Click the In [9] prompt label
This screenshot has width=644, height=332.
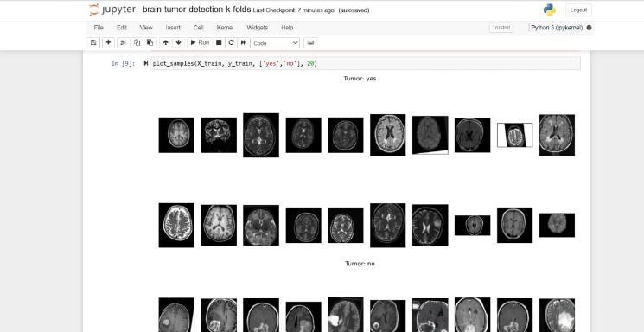[123, 64]
